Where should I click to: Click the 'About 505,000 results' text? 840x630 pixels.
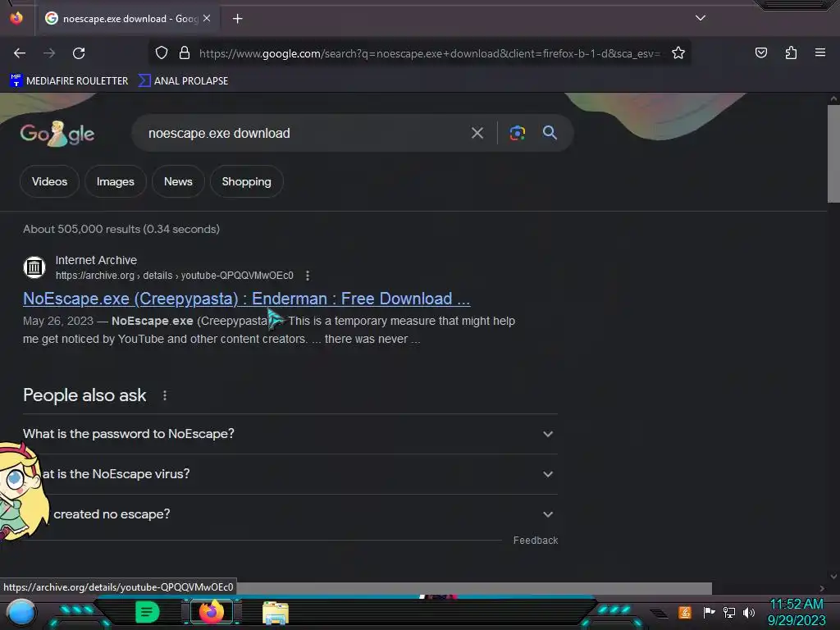click(121, 230)
